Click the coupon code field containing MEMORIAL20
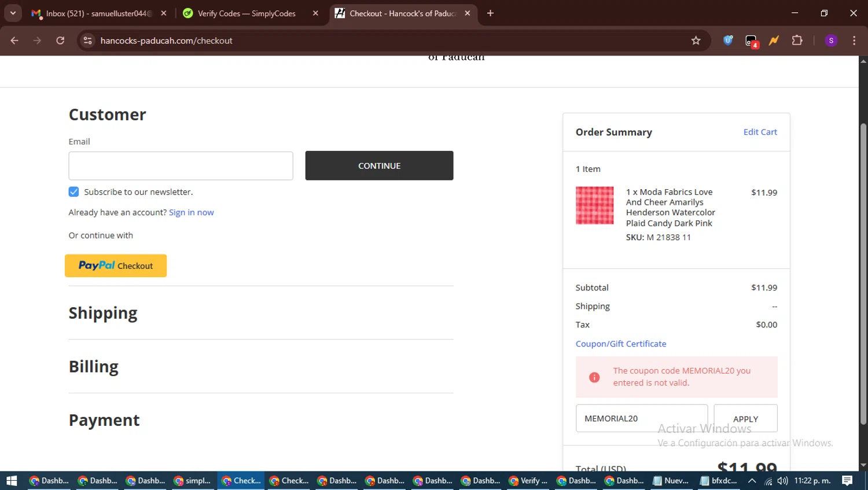The height and width of the screenshot is (490, 868). pos(642,418)
